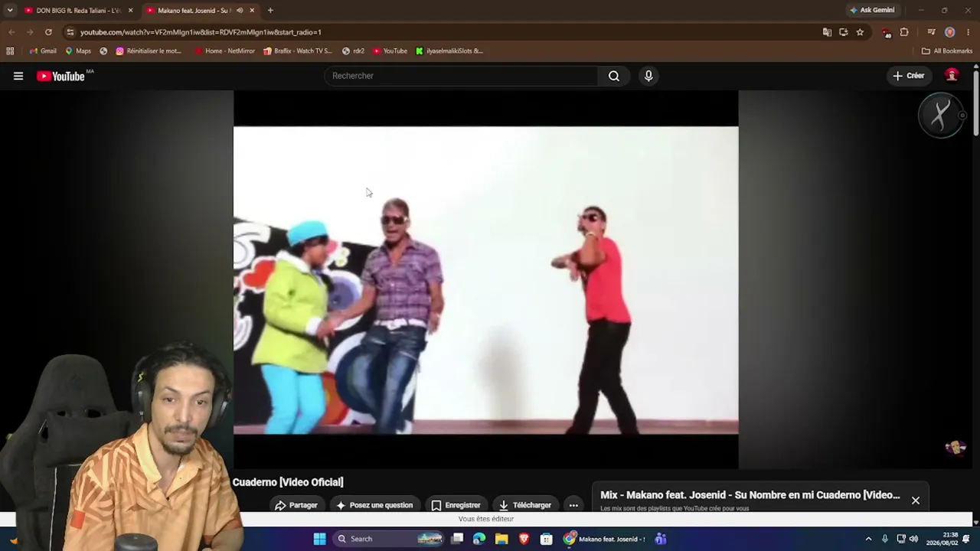Open the Chrome apps grid shortcut
Screen dimensions: 980x551
click(x=10, y=51)
